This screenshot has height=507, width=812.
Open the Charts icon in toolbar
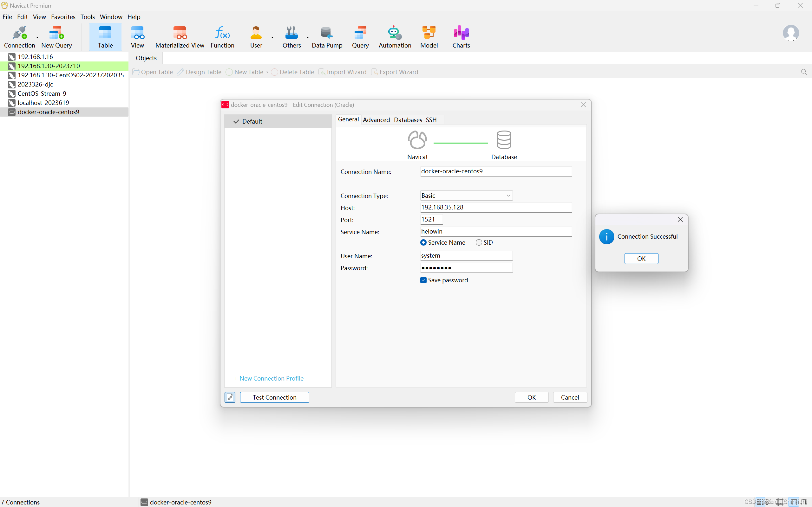click(x=461, y=37)
